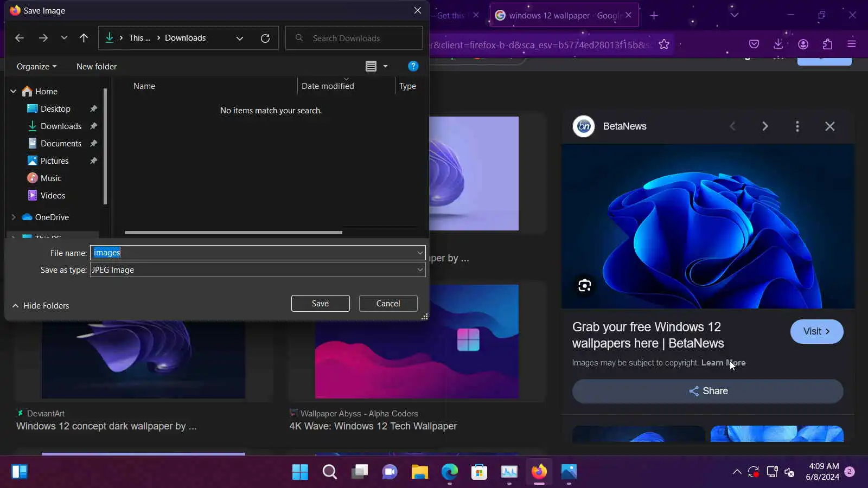Select Music in the navigation pane
This screenshot has height=488, width=868.
coord(51,178)
